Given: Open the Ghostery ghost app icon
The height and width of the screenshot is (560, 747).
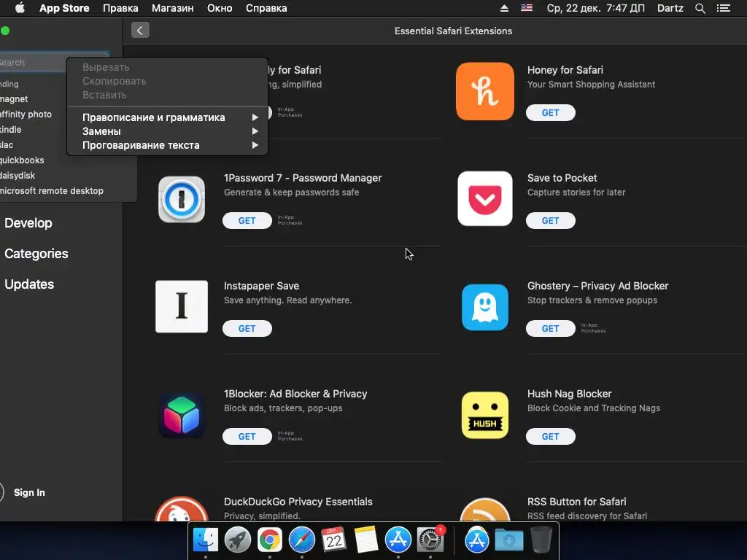Looking at the screenshot, I should 485,307.
